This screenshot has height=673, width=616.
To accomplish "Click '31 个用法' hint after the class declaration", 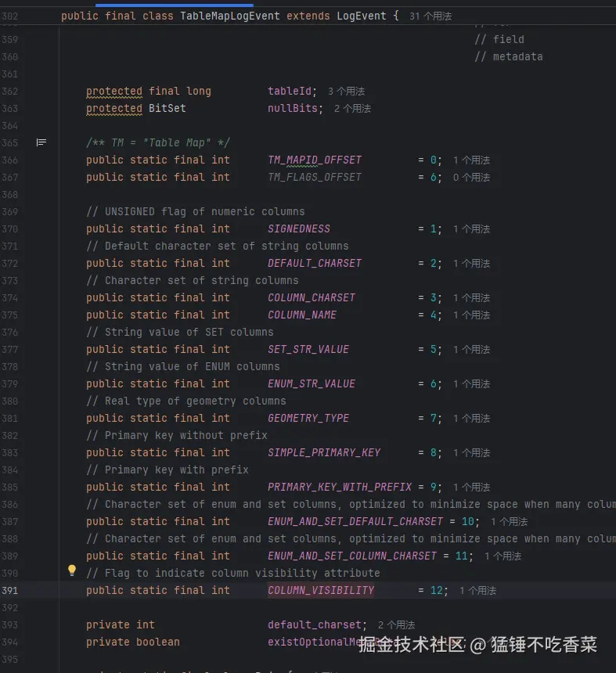I will tap(430, 16).
